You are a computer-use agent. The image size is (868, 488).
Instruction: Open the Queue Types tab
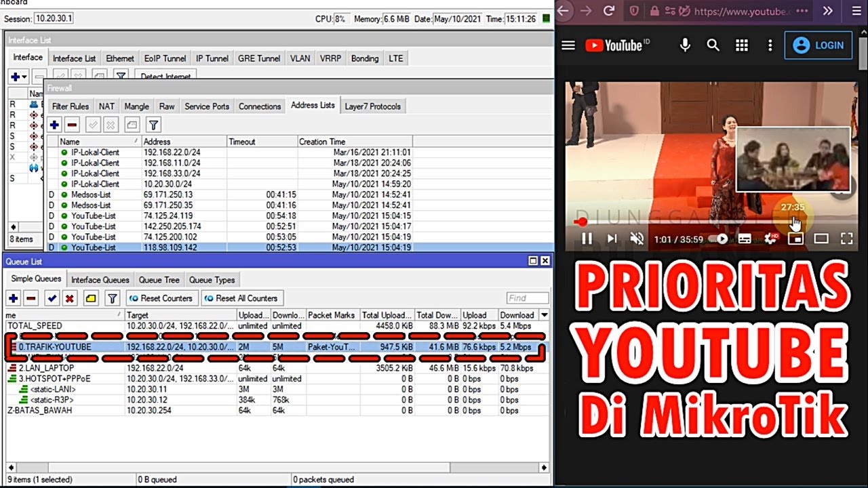(212, 280)
